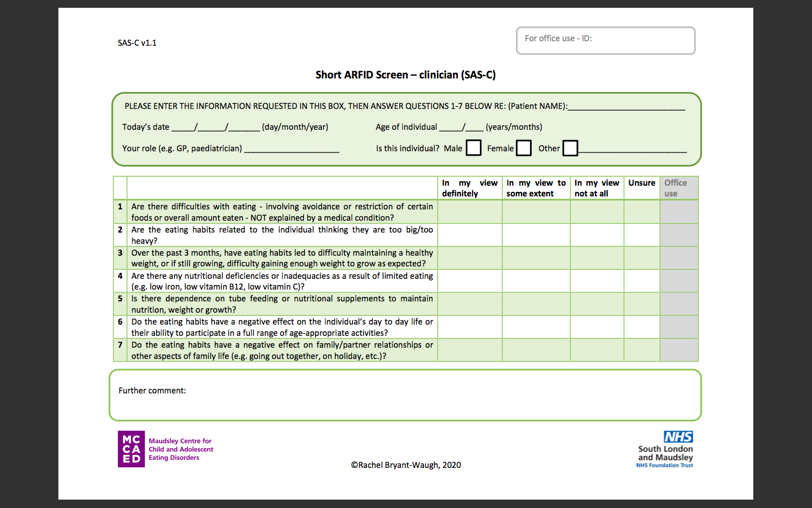Click the Patient NAME blank line

(x=626, y=107)
